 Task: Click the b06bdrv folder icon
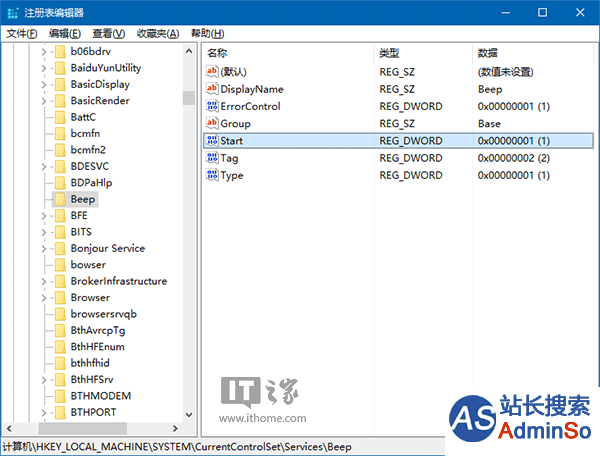tap(60, 51)
